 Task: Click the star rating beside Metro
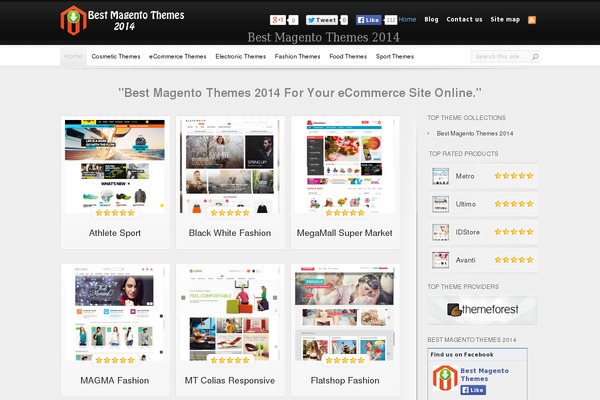pyautogui.click(x=514, y=176)
